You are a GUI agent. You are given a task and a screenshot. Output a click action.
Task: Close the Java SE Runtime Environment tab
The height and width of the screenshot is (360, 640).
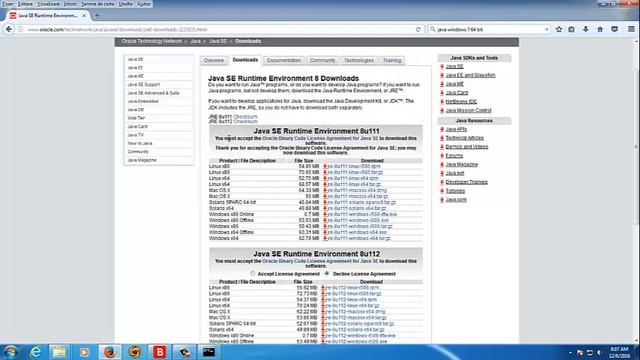coord(84,16)
